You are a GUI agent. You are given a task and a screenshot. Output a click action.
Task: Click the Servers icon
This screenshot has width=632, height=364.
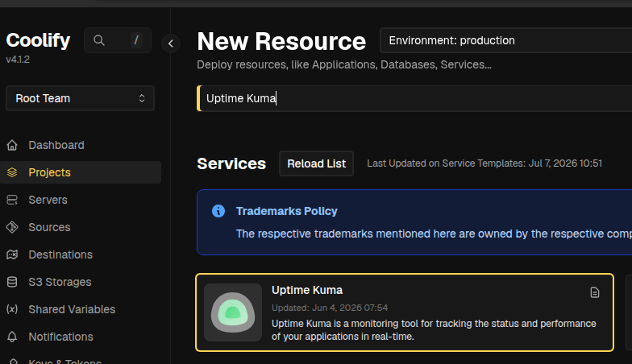pyautogui.click(x=12, y=200)
